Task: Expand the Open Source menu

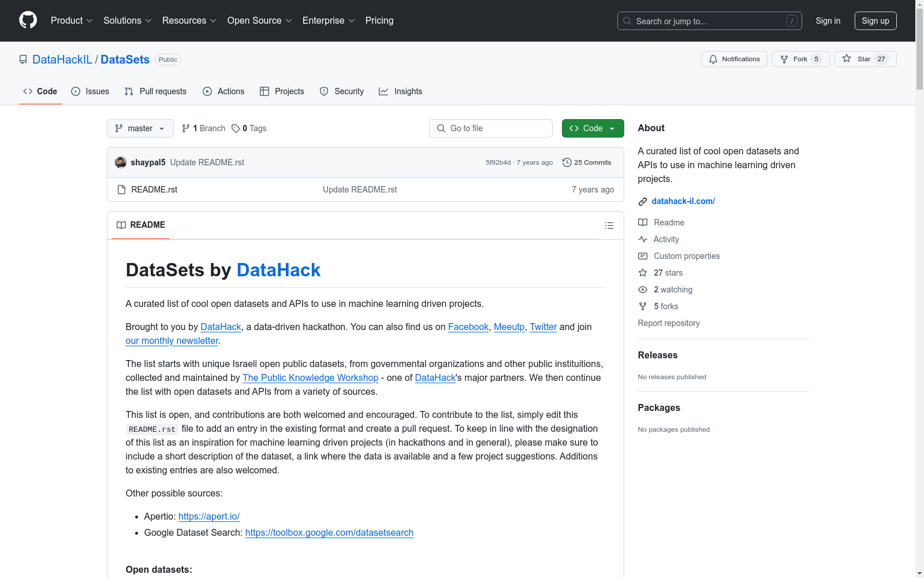Action: (260, 21)
